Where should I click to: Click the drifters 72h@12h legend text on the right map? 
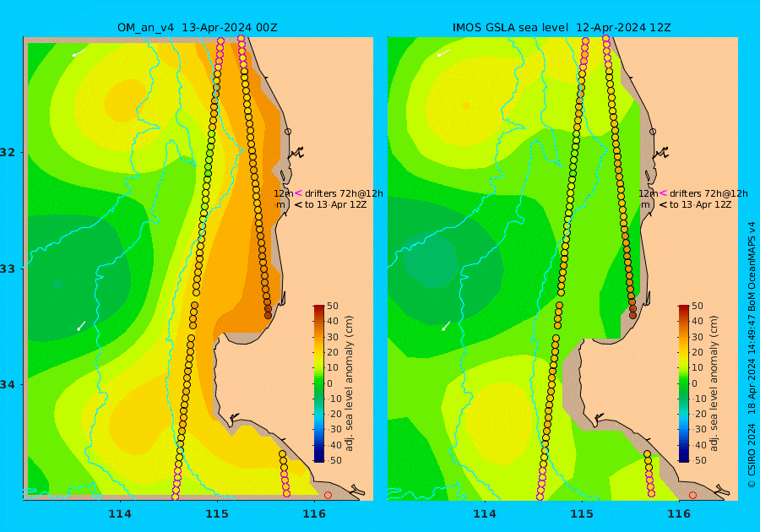(x=708, y=193)
